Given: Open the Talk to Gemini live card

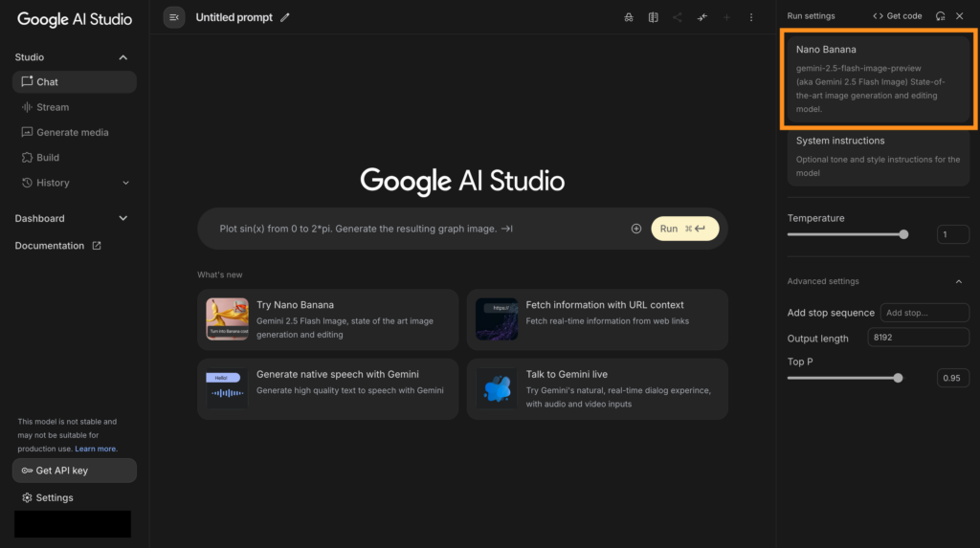Looking at the screenshot, I should [597, 388].
